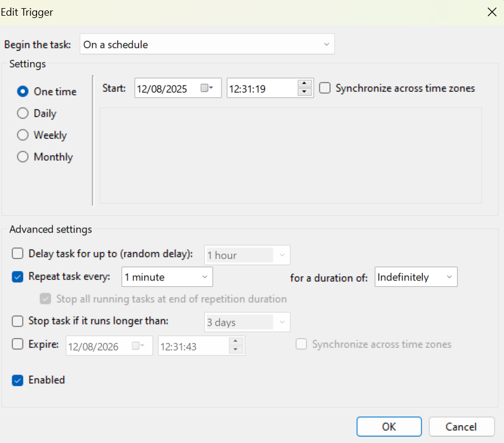The height and width of the screenshot is (443, 504).
Task: Select the Daily radio button
Action: (x=23, y=113)
